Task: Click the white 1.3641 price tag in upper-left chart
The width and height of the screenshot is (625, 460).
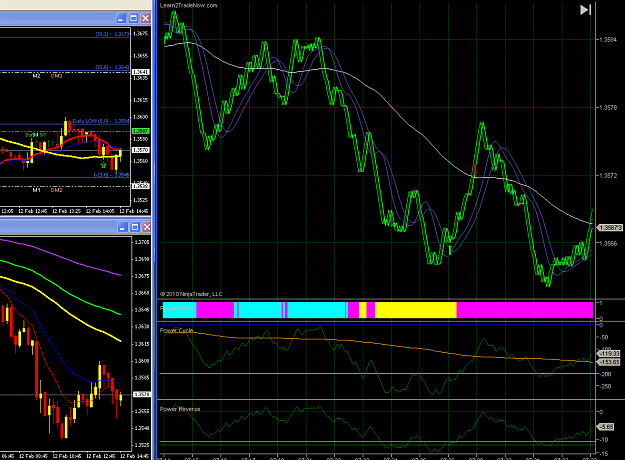Action: coord(141,72)
